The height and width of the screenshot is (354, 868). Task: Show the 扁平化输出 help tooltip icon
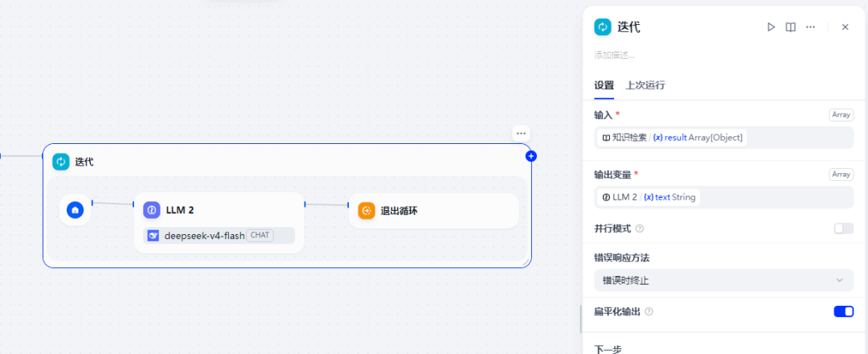(649, 312)
